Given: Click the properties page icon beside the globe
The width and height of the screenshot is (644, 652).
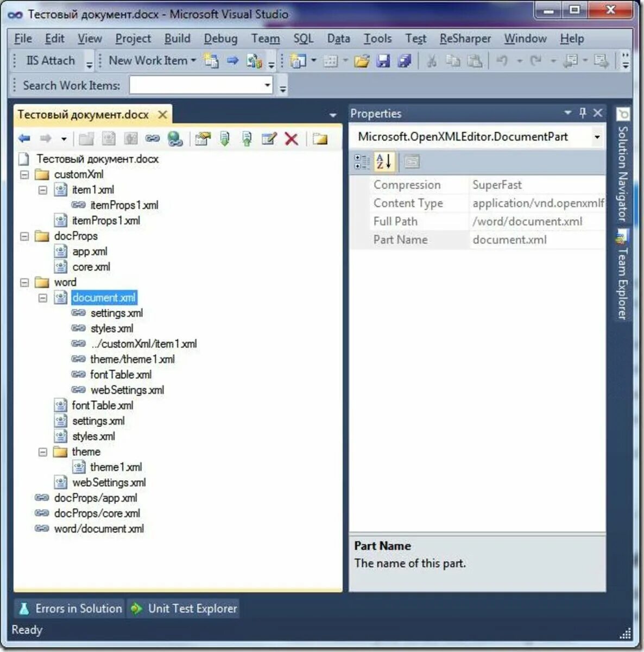Looking at the screenshot, I should [x=202, y=139].
